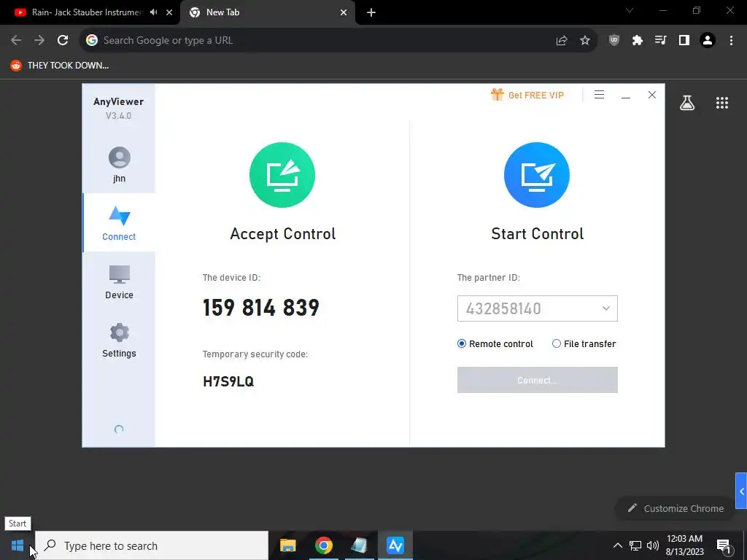The image size is (747, 560).
Task: Select the New Tab browser tab
Action: coord(267,12)
